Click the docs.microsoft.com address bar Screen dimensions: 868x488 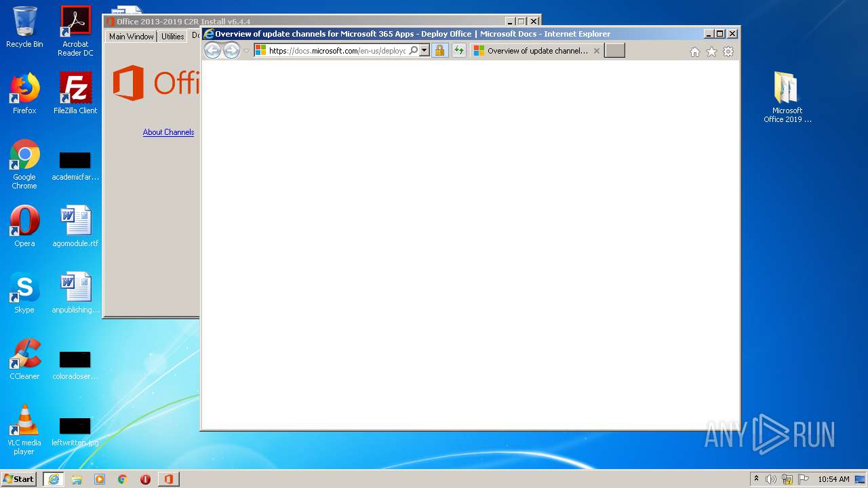(x=337, y=51)
